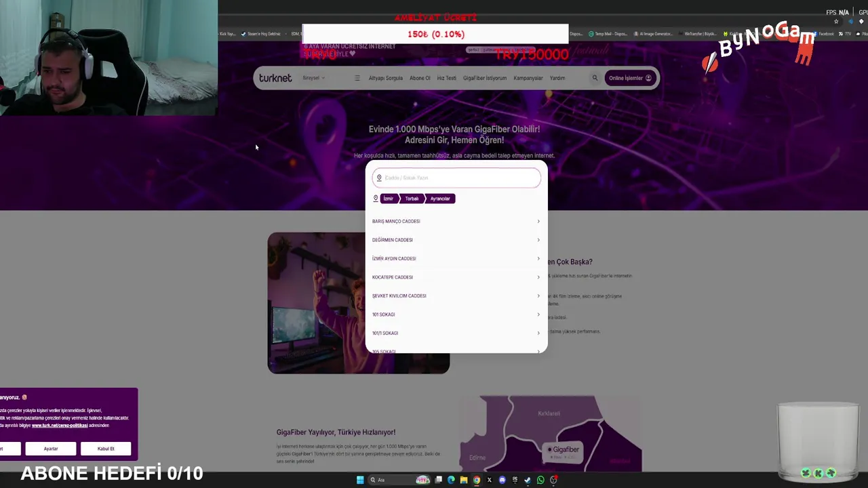Image resolution: width=868 pixels, height=488 pixels.
Task: Click the location pin icon beside İzmir
Action: click(x=376, y=199)
